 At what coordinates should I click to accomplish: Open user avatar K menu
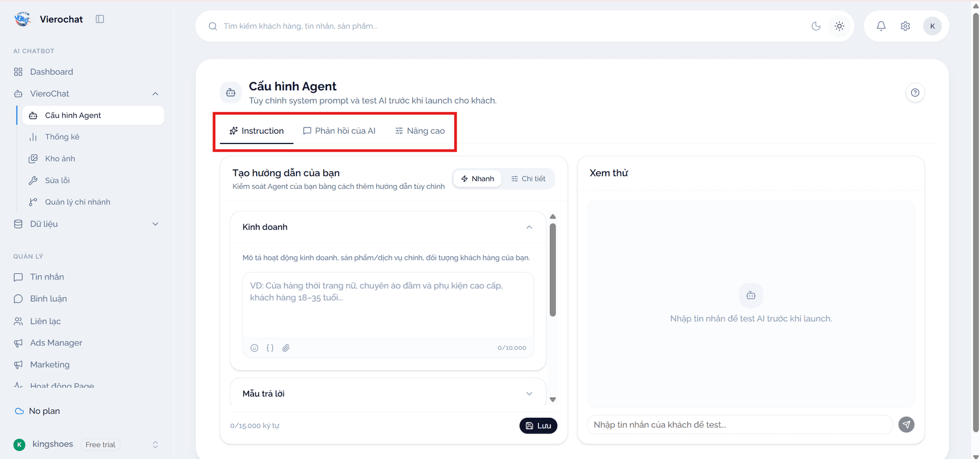pyautogui.click(x=933, y=26)
